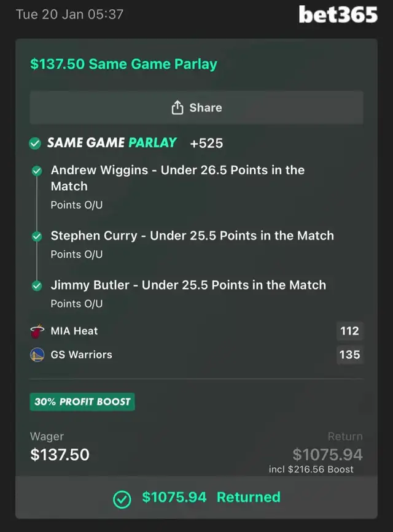Tap the settled status mark on the parlay header
This screenshot has width=393, height=532.
pos(35,143)
